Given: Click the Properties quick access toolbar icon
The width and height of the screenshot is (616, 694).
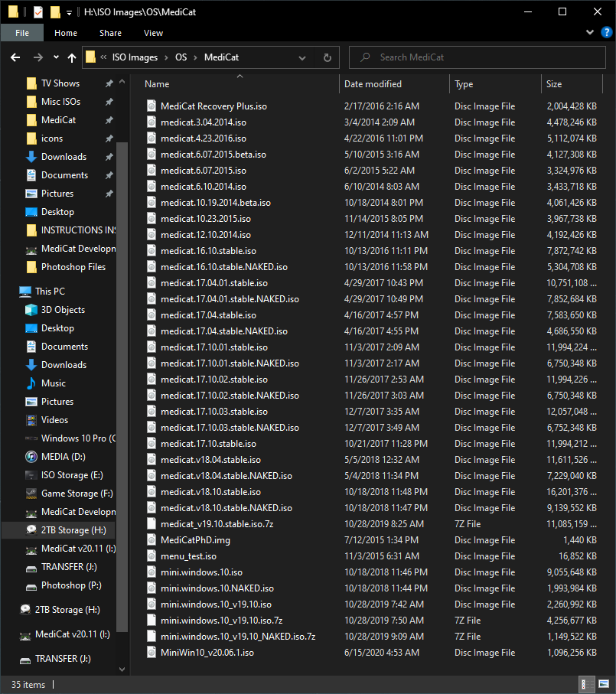Looking at the screenshot, I should [38, 12].
